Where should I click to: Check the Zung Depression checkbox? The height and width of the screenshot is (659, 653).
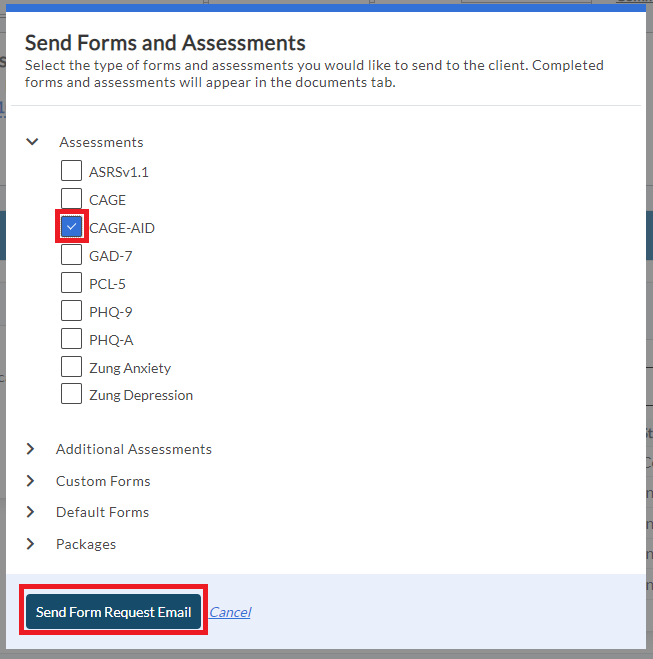[x=72, y=394]
